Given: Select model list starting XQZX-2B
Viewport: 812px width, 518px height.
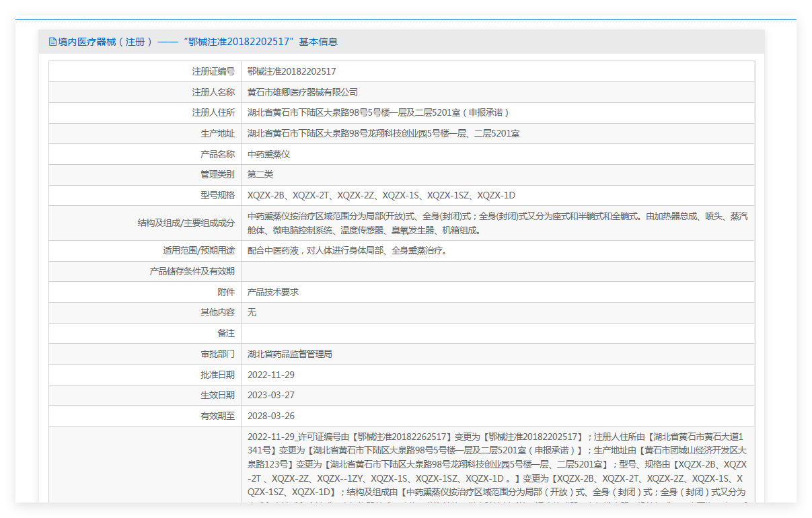Looking at the screenshot, I should tap(381, 195).
